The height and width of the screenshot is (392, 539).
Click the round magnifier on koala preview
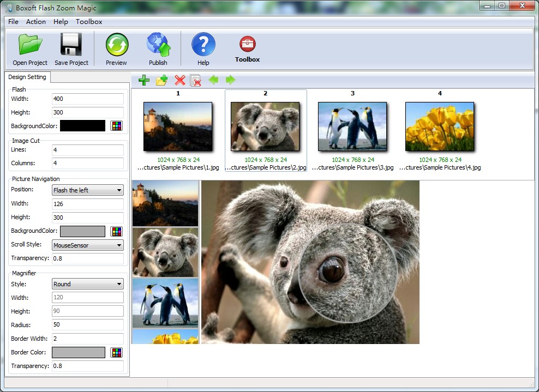pyautogui.click(x=348, y=274)
